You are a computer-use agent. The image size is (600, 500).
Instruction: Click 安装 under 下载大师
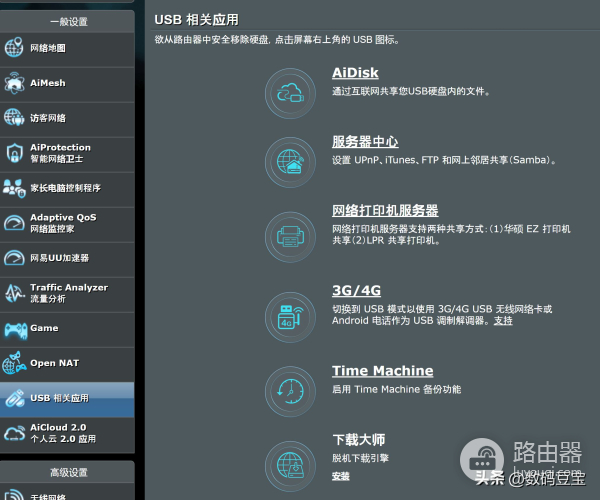[341, 477]
